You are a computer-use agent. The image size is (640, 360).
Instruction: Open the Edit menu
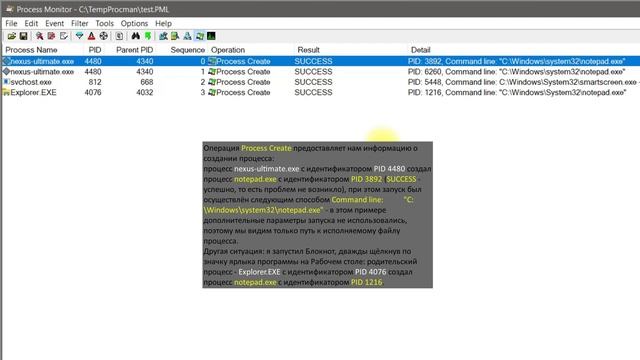[31, 23]
